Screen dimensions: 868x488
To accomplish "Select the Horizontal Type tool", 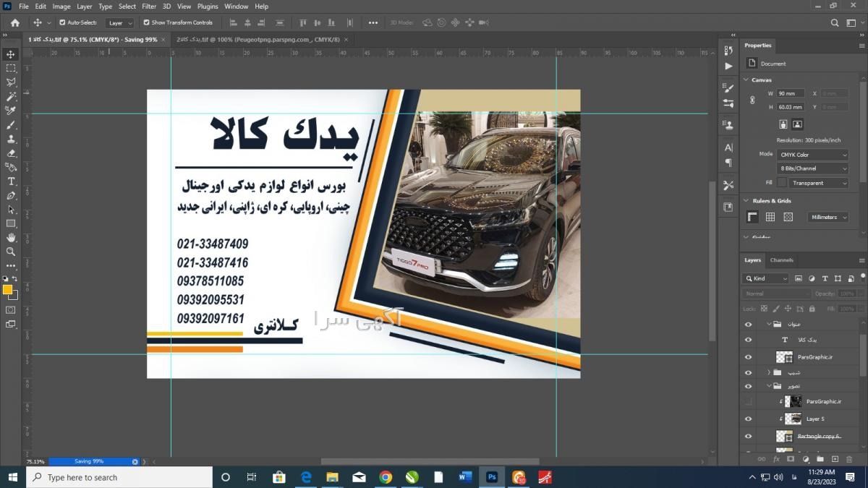I will pos(11,181).
